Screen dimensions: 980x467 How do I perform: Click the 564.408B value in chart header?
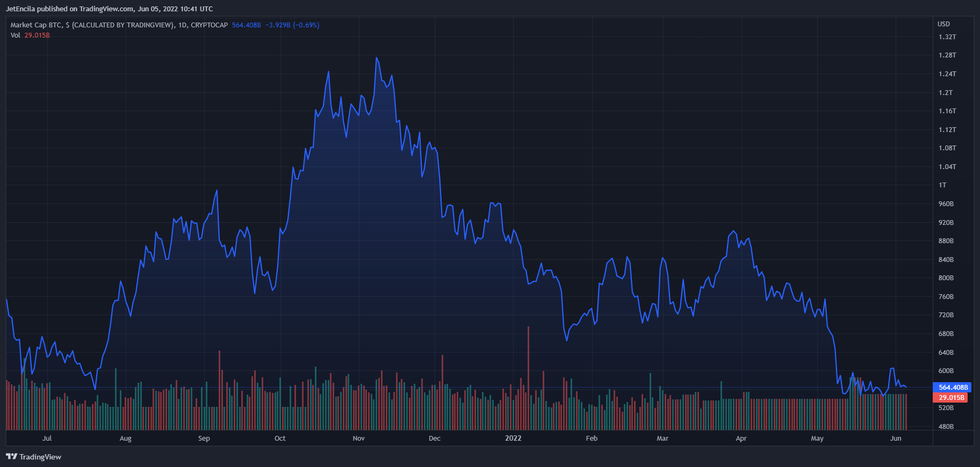click(247, 25)
